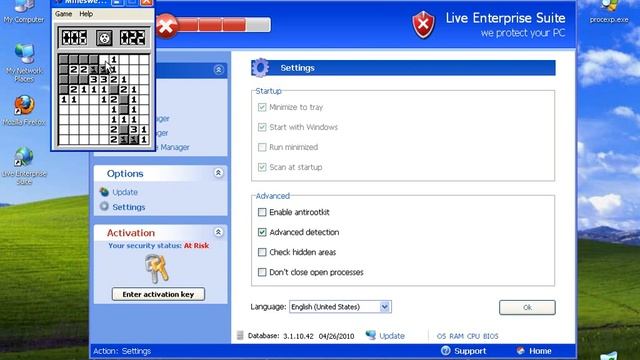Click the red shield logo icon
The height and width of the screenshot is (360, 640).
pos(423,24)
